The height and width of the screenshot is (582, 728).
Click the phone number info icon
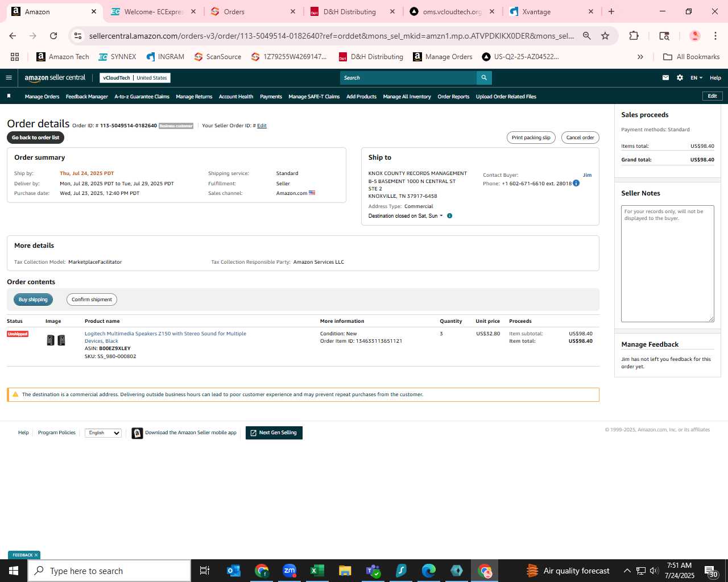[x=576, y=183]
